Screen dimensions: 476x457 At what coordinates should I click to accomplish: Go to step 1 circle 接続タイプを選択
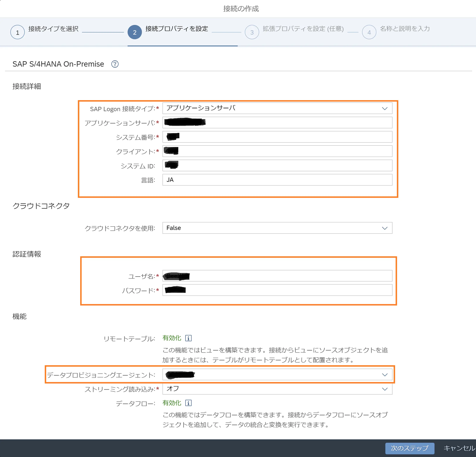[x=18, y=32]
